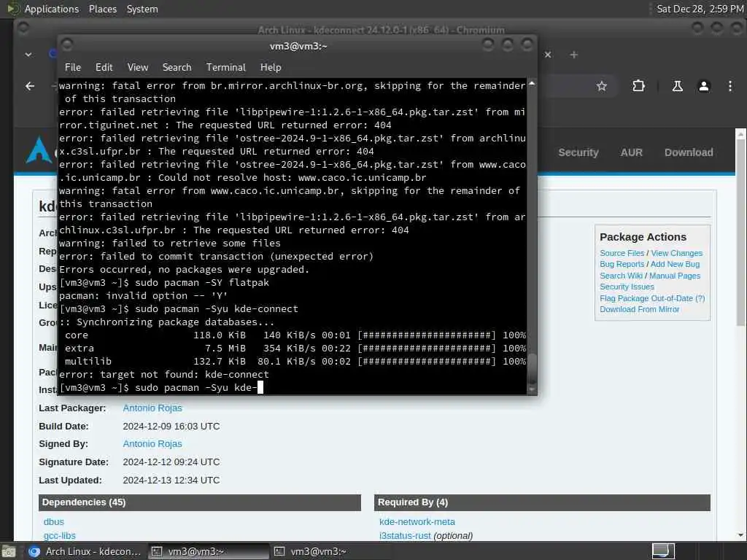Open the Chrome Labs flask icon
This screenshot has height=560, width=747.
click(x=677, y=86)
